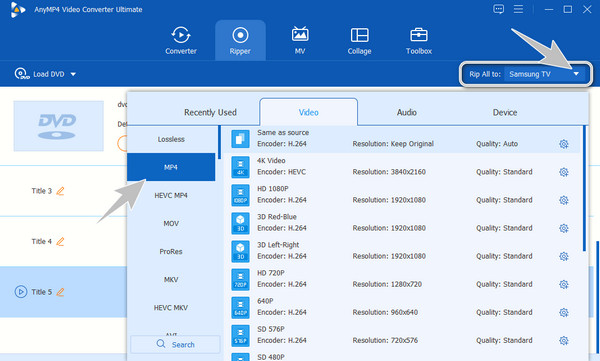Open settings gear for 3D Red-Blue
The height and width of the screenshot is (361, 600).
coord(563,228)
